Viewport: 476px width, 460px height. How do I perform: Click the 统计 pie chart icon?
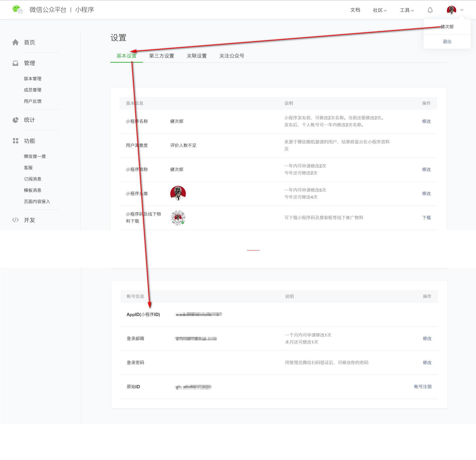16,120
